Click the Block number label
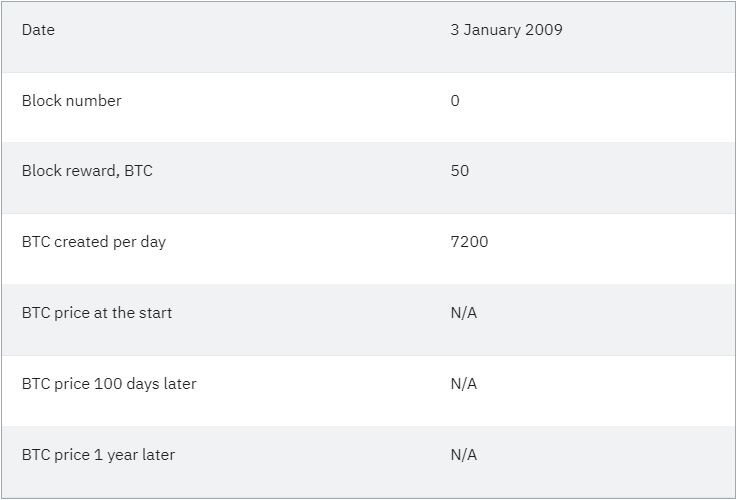 (71, 101)
